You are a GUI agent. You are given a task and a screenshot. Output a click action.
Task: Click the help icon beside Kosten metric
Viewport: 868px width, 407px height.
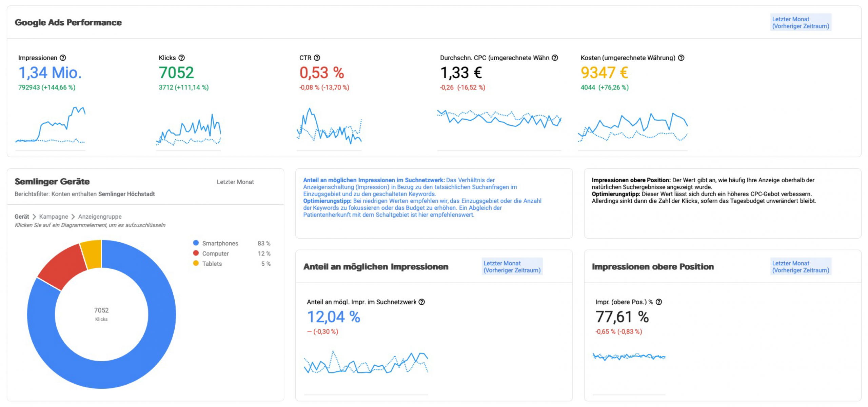coord(681,58)
